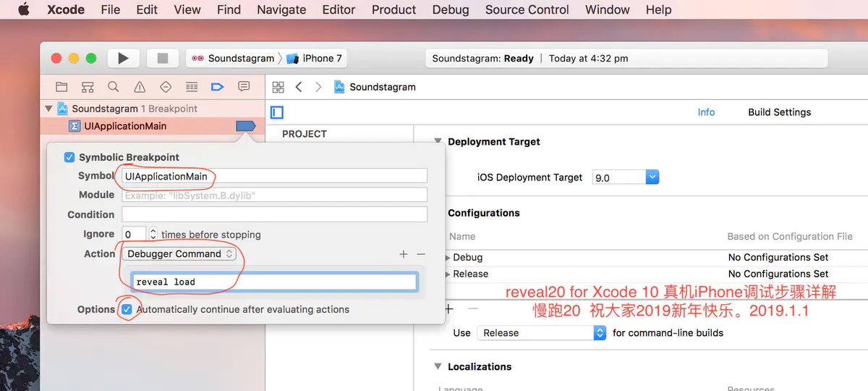Open the Product menu
868x391 pixels.
click(393, 9)
